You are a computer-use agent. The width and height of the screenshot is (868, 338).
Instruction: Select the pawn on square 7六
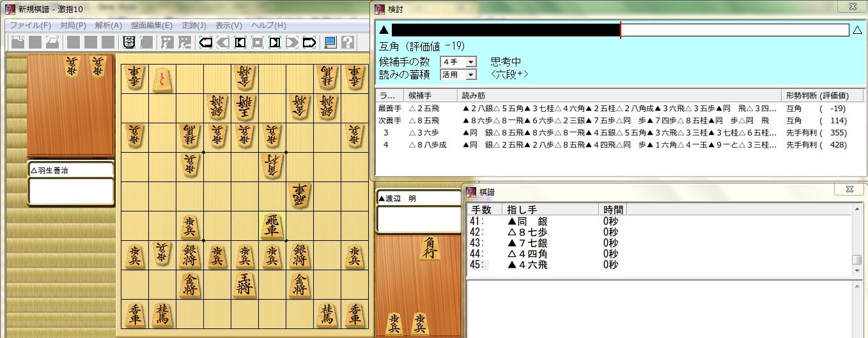tap(190, 226)
